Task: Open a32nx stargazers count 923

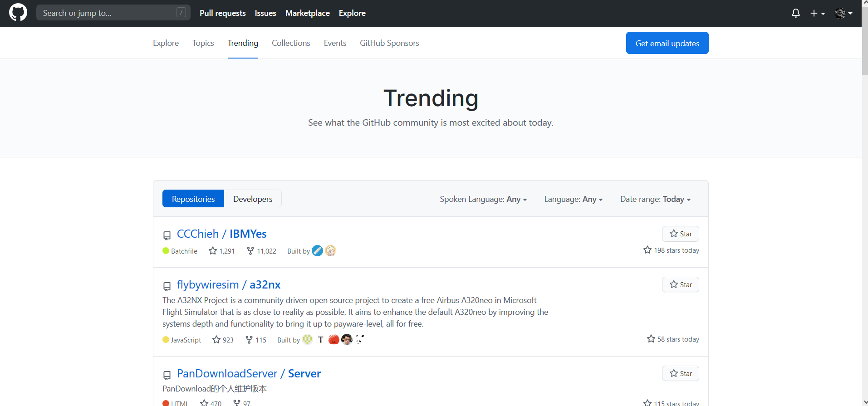Action: 223,340
